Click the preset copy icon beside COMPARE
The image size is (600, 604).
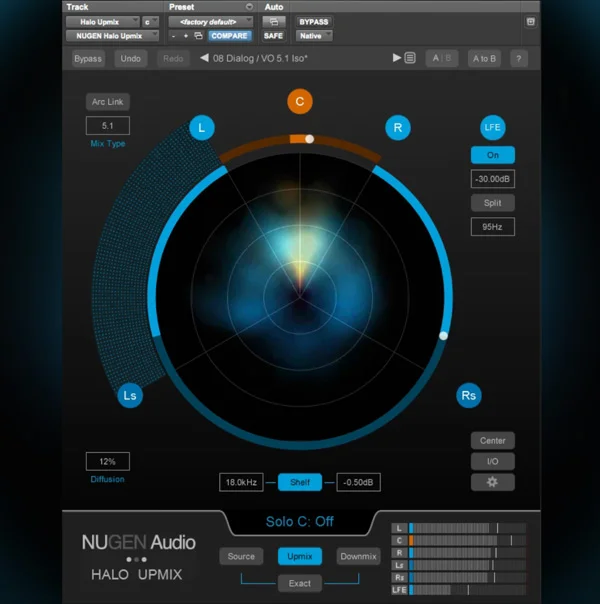coord(198,36)
